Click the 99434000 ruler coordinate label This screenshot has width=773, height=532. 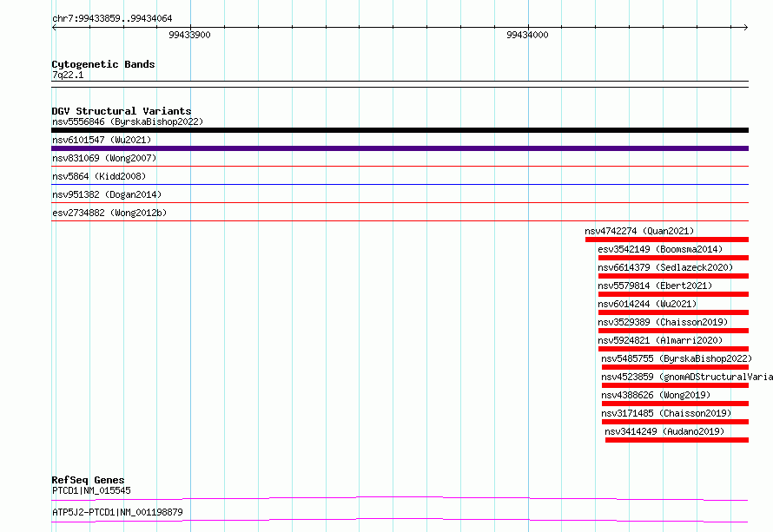(x=527, y=35)
